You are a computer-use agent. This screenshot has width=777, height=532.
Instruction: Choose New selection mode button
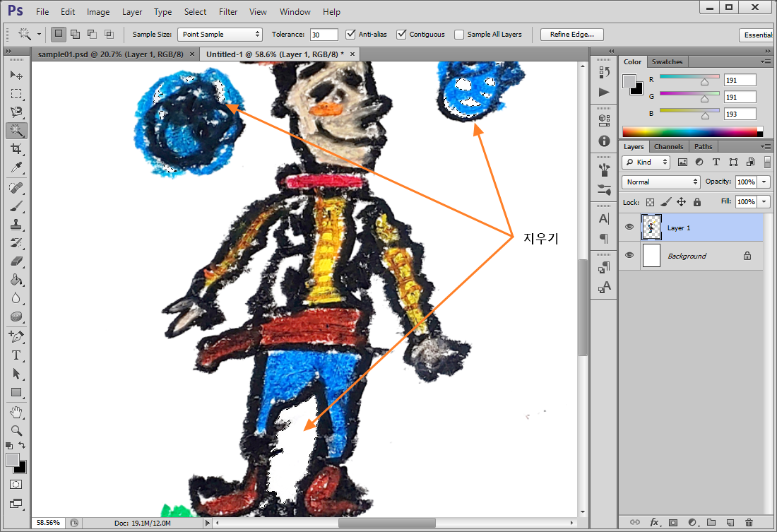coord(59,34)
